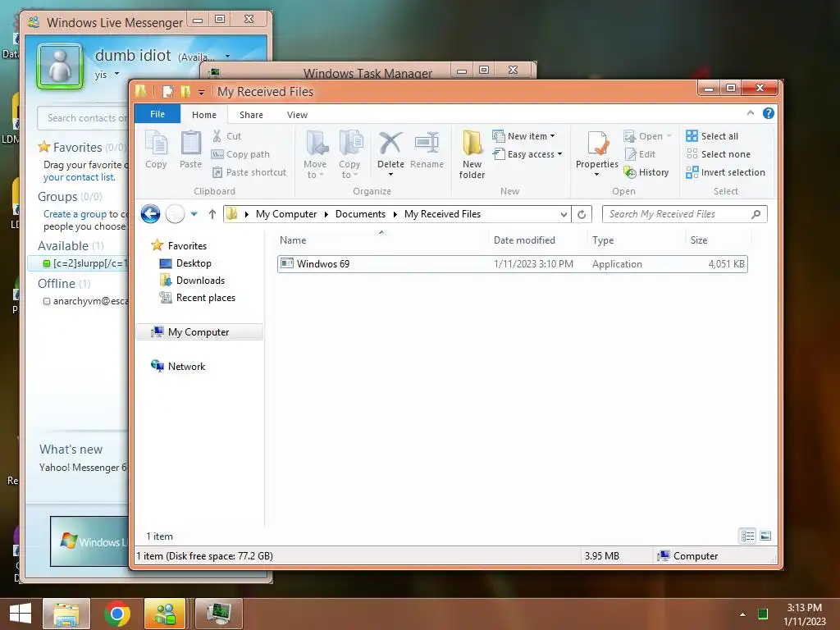Click the Properties icon
Image resolution: width=840 pixels, height=630 pixels.
597,144
